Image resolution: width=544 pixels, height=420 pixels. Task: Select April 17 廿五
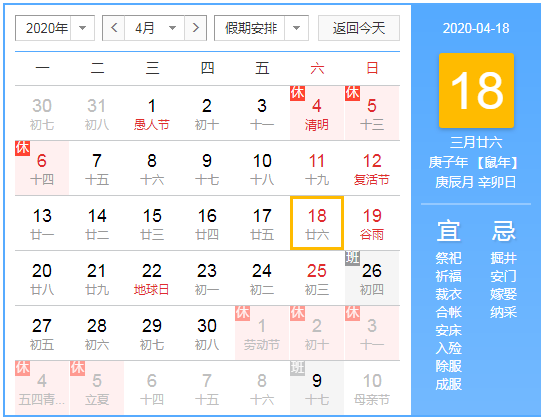(x=262, y=223)
